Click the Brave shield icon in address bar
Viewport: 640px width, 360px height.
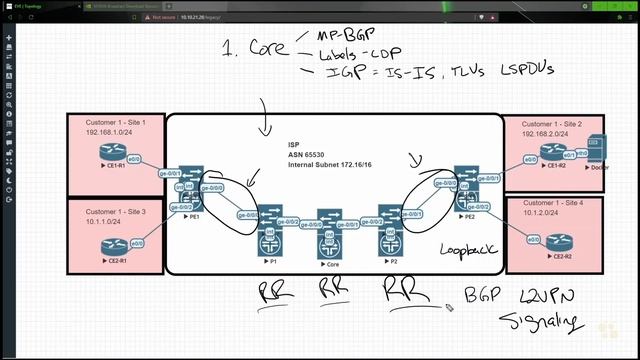[482, 17]
